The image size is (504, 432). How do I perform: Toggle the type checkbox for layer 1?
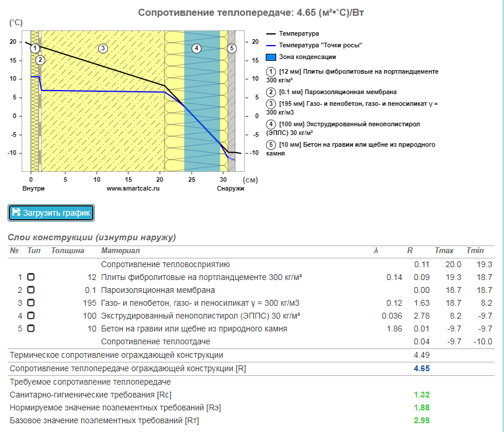(30, 277)
